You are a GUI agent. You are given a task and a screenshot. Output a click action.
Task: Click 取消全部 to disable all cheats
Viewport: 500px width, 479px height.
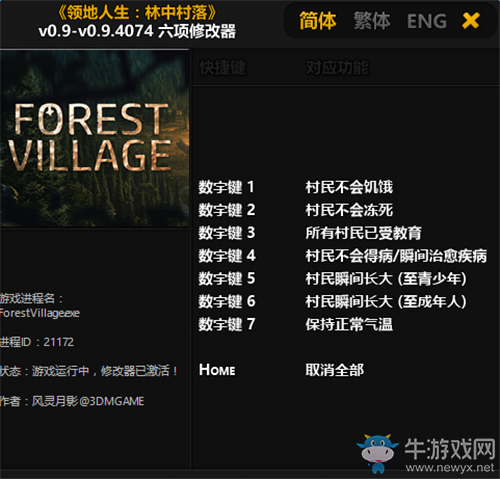tap(335, 370)
